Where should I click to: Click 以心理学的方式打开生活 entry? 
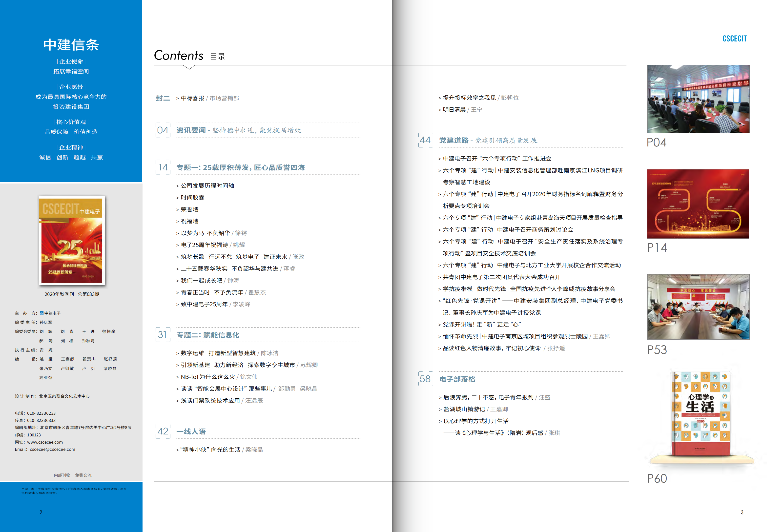(x=474, y=421)
